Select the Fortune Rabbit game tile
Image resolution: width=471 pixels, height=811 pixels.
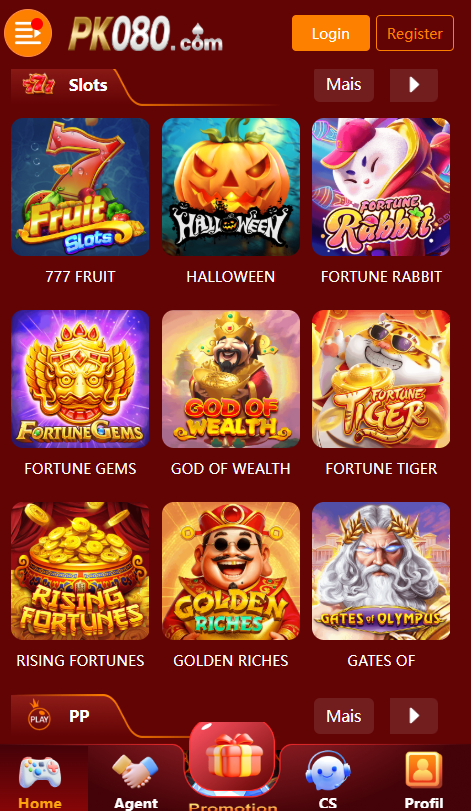coord(381,187)
